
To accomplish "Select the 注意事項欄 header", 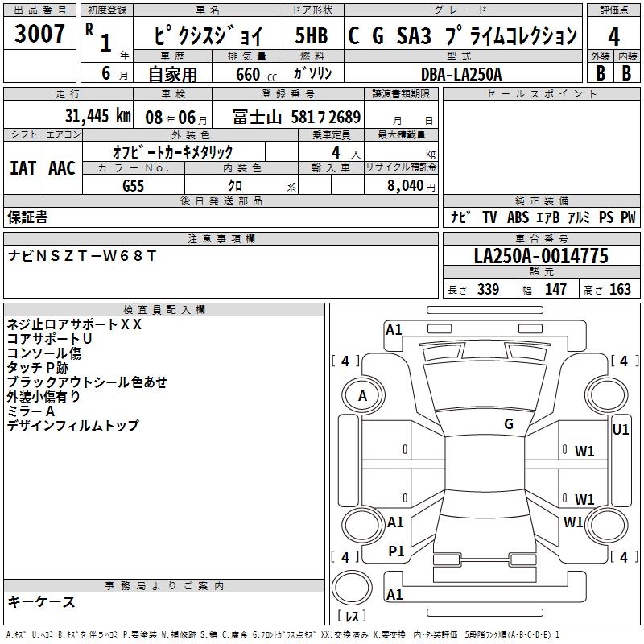I will pyautogui.click(x=221, y=238).
